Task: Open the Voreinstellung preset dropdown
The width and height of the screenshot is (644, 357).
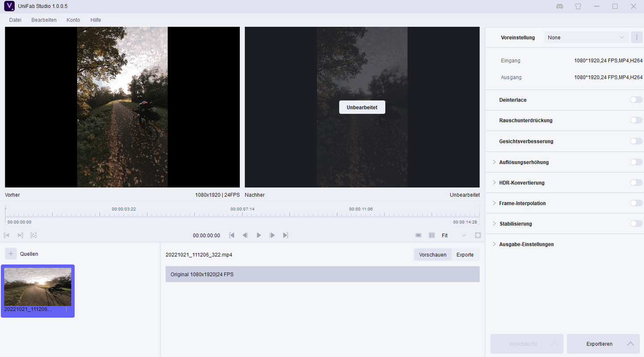Action: [x=586, y=37]
